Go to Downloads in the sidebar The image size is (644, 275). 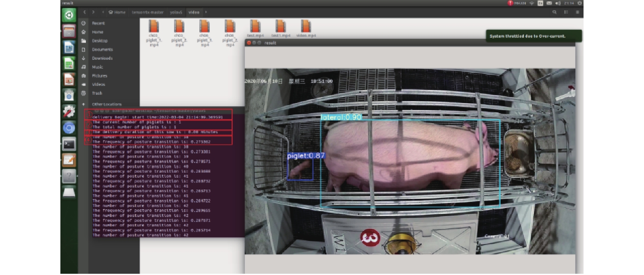pos(102,58)
